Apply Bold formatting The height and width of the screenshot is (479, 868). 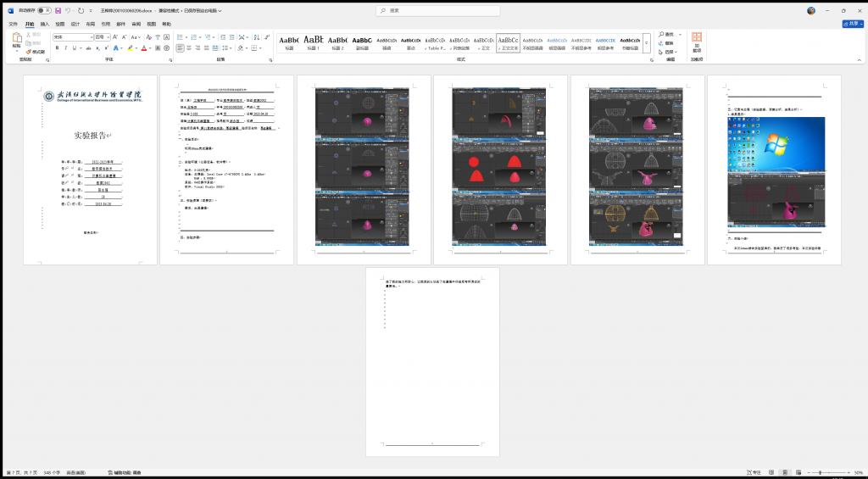[x=57, y=48]
